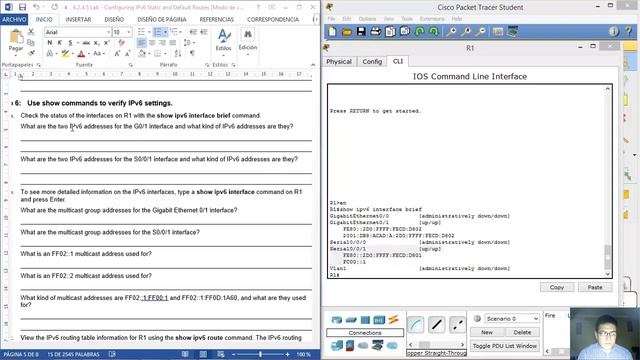Open Fuente font dialog launcher

[x=130, y=65]
